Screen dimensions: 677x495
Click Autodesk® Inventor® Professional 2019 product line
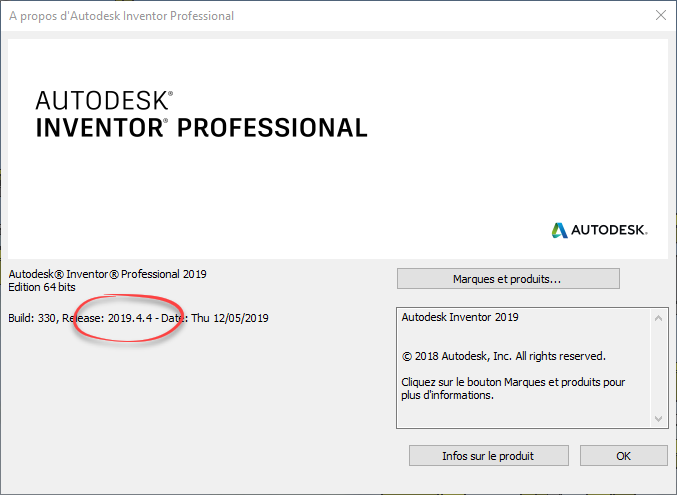pos(108,274)
